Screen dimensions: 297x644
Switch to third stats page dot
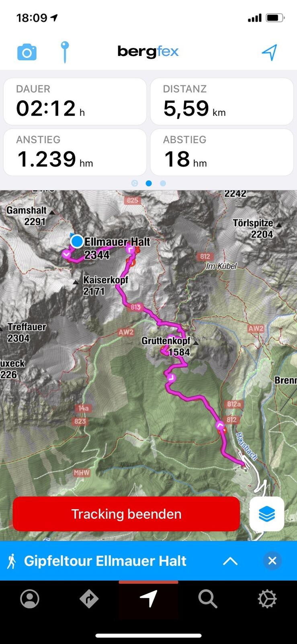(163, 183)
